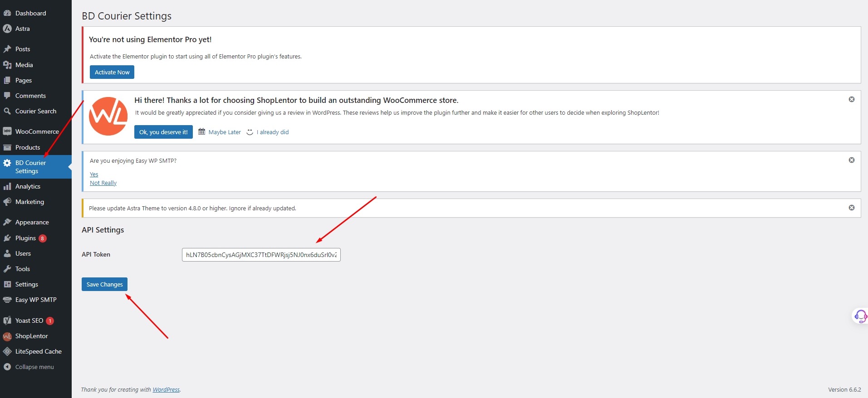868x398 pixels.
Task: Click the API Token label
Action: pyautogui.click(x=96, y=254)
